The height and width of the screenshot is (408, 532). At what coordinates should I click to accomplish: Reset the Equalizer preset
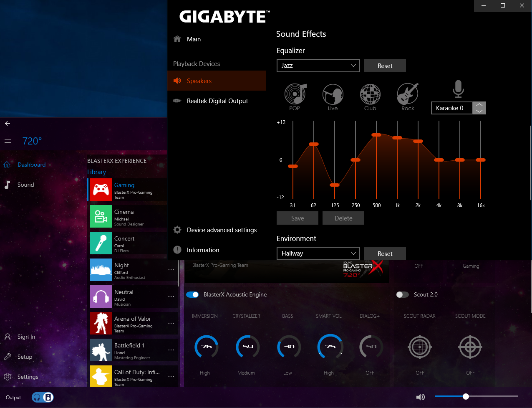[x=385, y=66]
